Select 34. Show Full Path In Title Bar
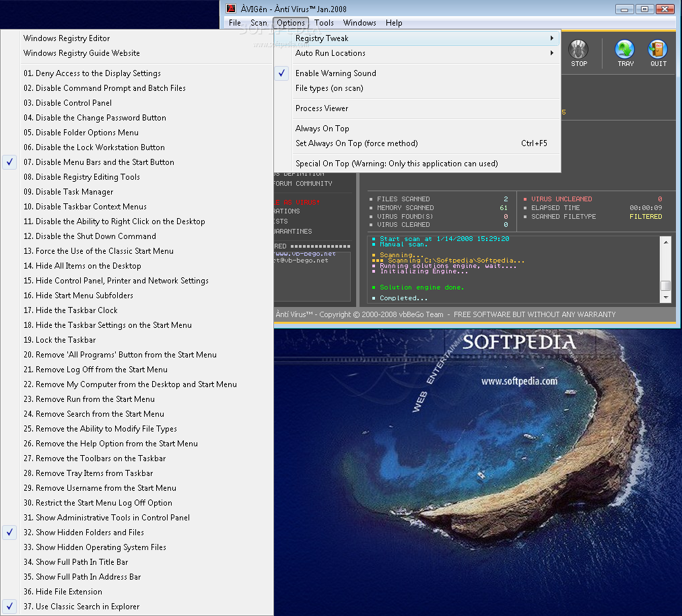The height and width of the screenshot is (616, 682). [137, 561]
